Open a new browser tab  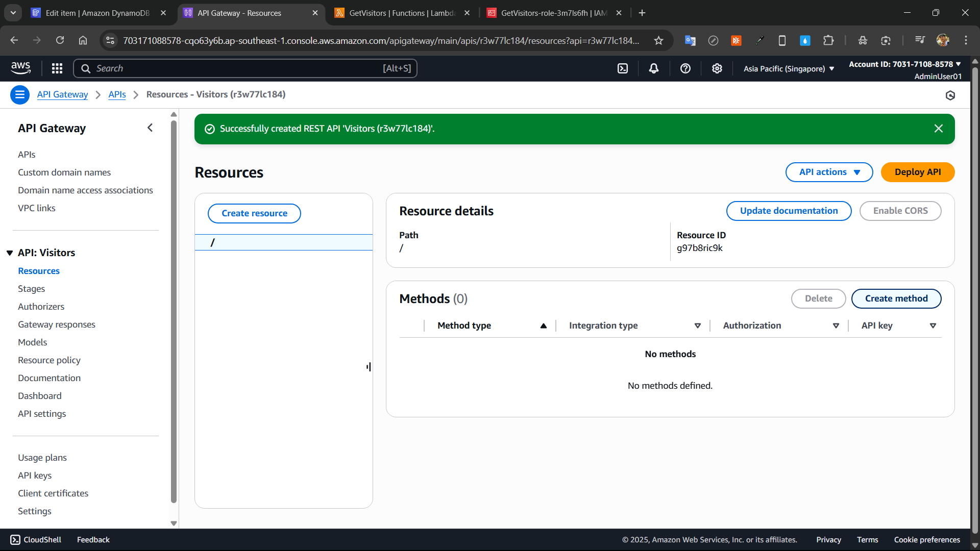point(642,13)
